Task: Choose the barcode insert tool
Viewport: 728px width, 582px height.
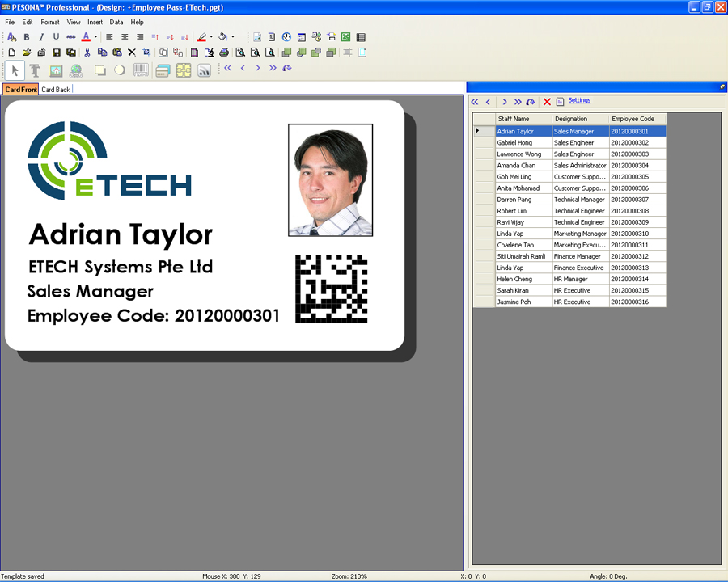Action: point(141,70)
